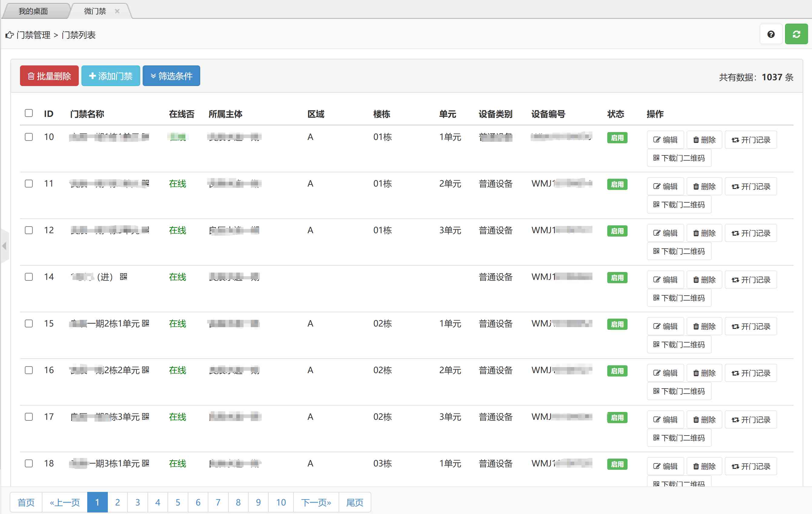This screenshot has height=514, width=812.
Task: Check the box for row ID 17
Action: tap(29, 416)
